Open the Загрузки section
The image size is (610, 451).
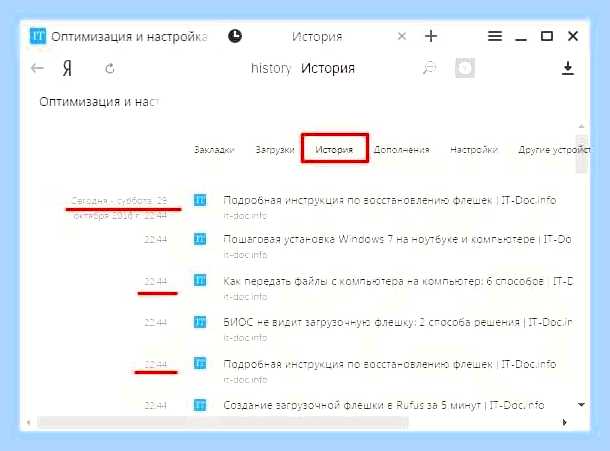point(275,150)
